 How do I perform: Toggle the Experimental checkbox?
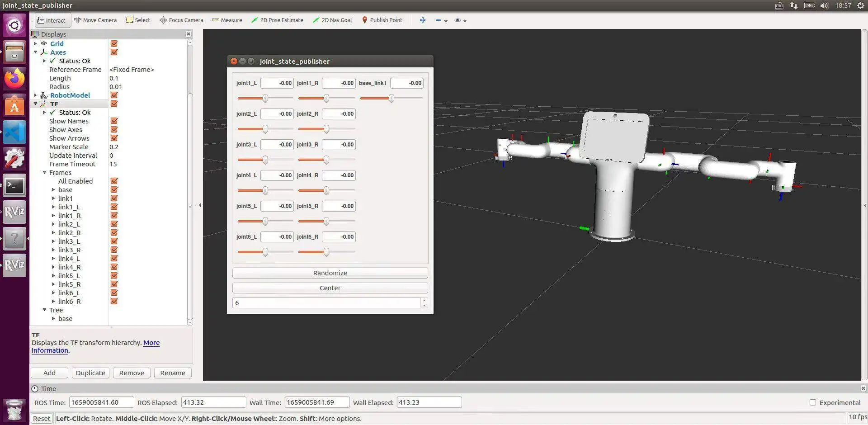[812, 402]
